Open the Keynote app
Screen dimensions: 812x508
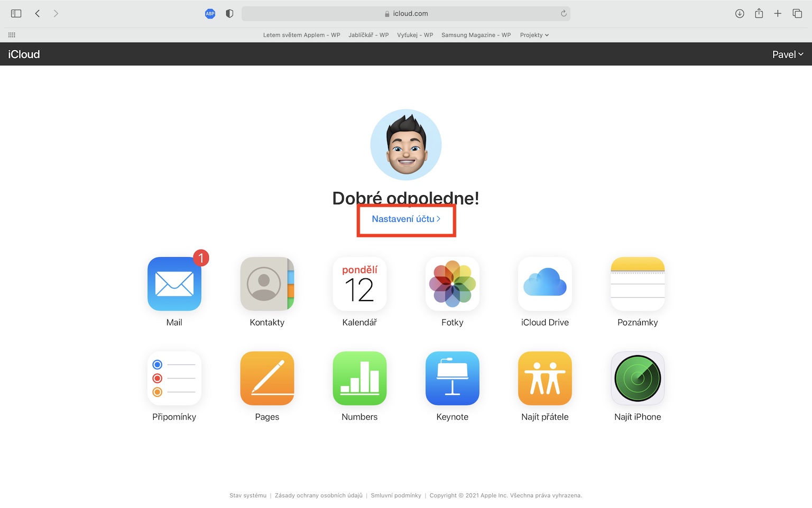[453, 378]
